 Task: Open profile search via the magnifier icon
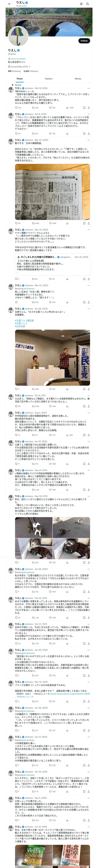[88, 4]
